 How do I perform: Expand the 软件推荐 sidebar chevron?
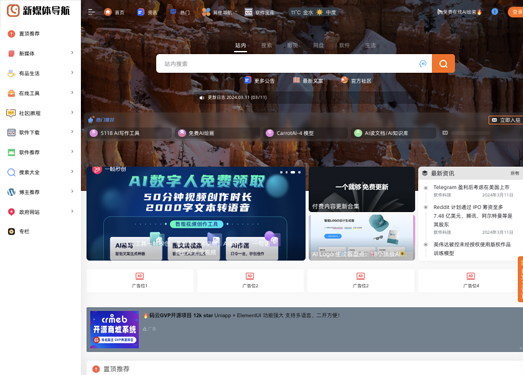tap(72, 152)
